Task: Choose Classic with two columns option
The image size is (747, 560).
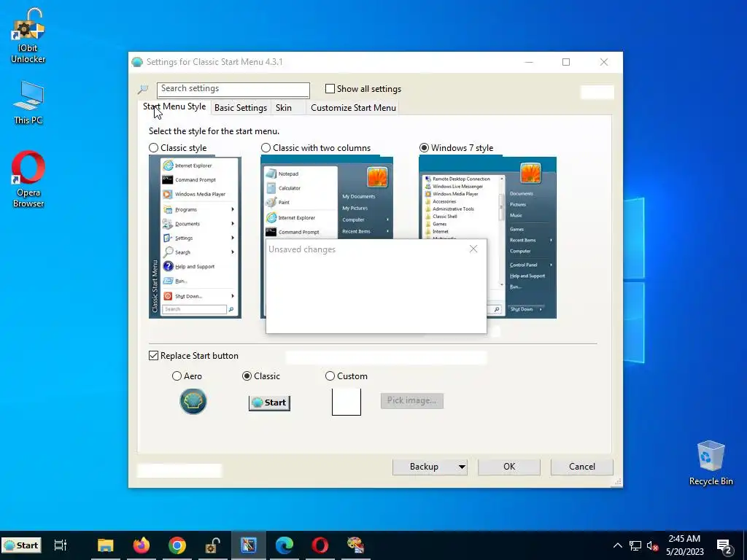Action: [x=266, y=147]
